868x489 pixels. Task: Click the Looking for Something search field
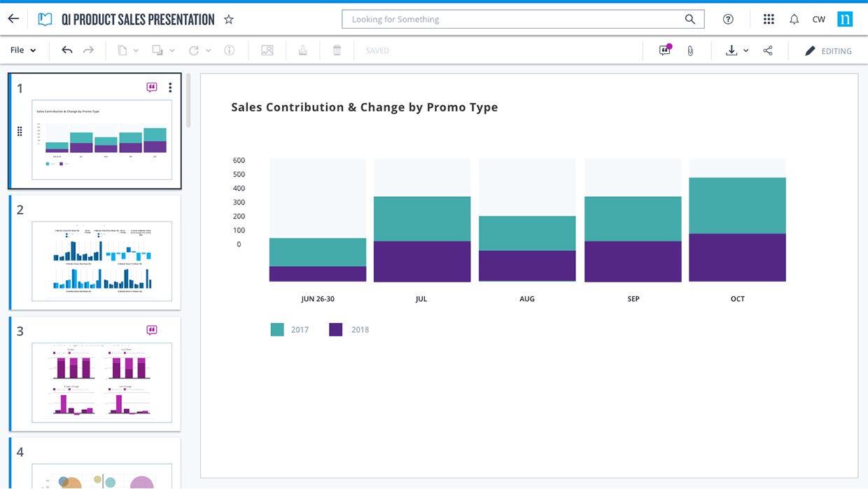tap(523, 20)
